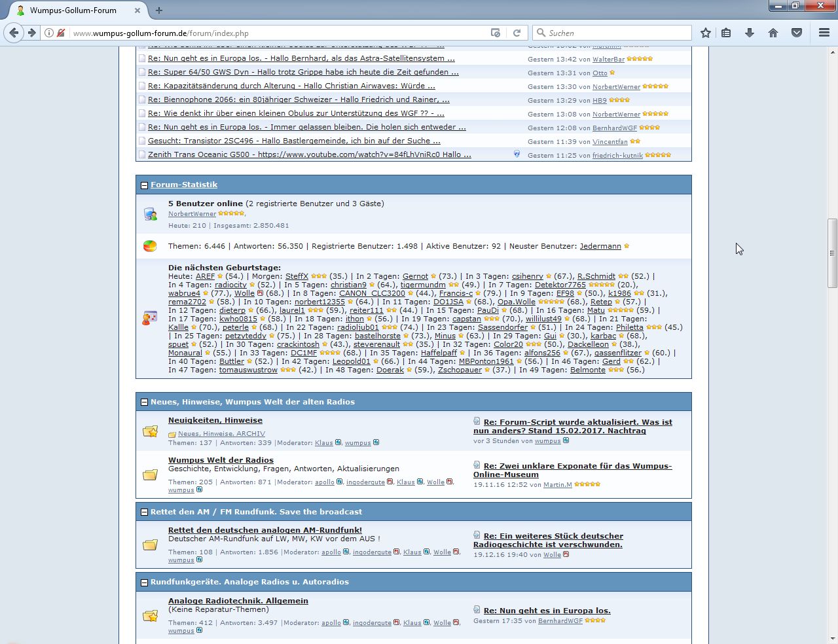Open the bookmarks list icon
The width and height of the screenshot is (838, 644).
tap(726, 33)
